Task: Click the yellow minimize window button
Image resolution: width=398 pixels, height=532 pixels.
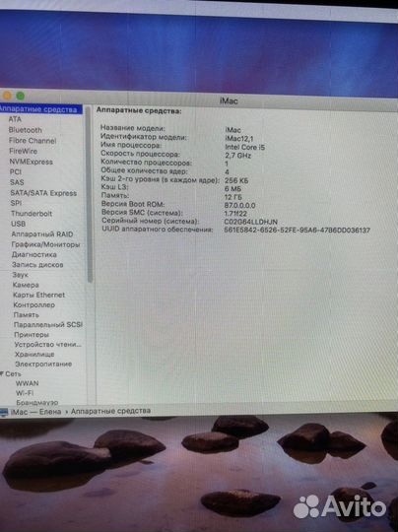Action: (x=7, y=96)
